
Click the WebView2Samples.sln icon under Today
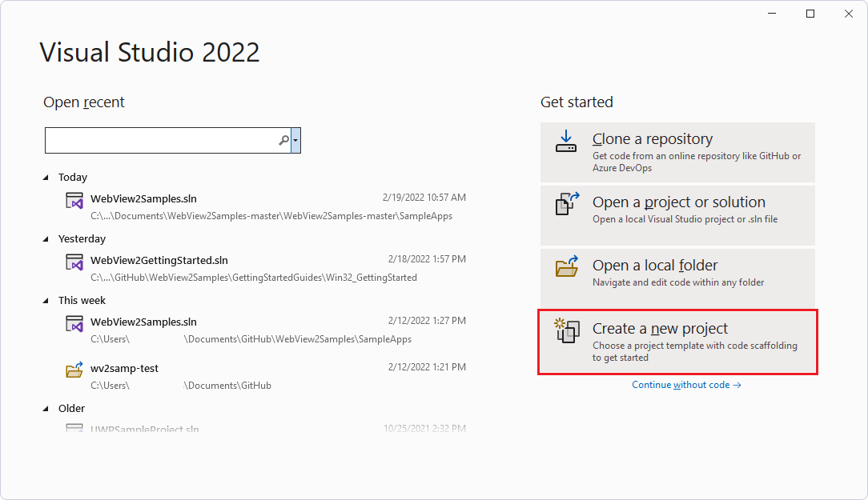tap(74, 201)
